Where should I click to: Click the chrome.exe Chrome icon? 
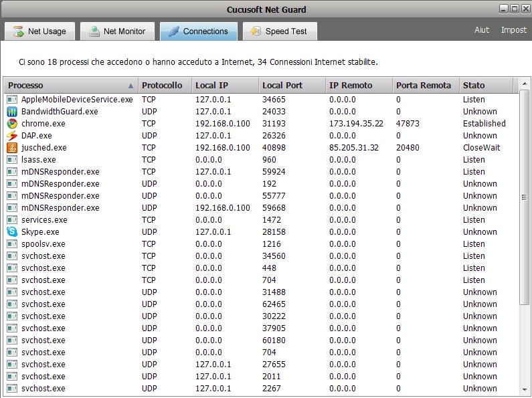click(x=12, y=123)
